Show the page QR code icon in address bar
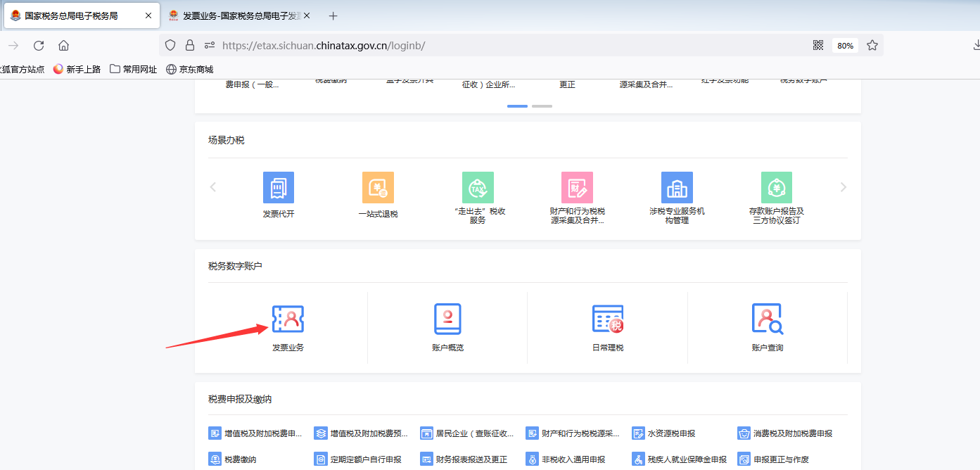 coord(818,45)
